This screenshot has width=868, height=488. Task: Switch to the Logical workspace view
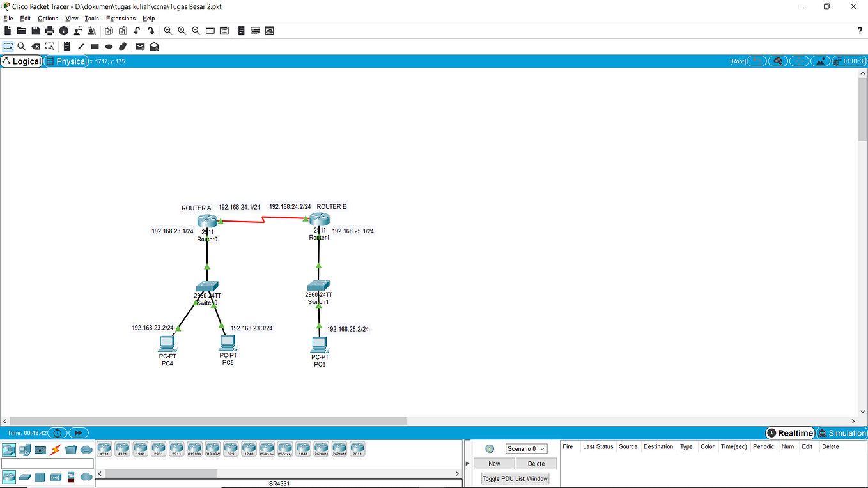[x=22, y=61]
